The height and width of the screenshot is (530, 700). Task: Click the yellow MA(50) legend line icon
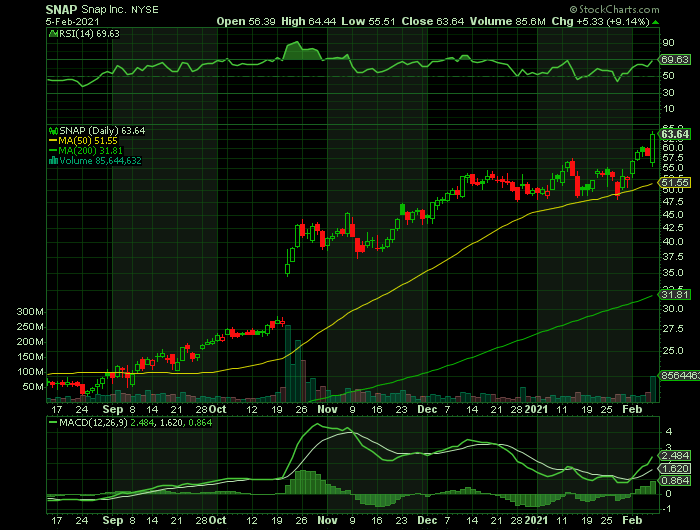tap(53, 141)
